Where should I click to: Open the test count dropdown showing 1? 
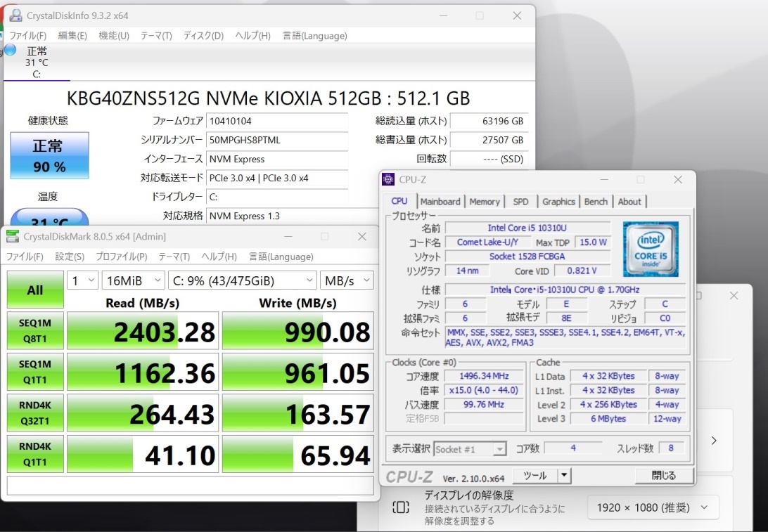click(83, 280)
